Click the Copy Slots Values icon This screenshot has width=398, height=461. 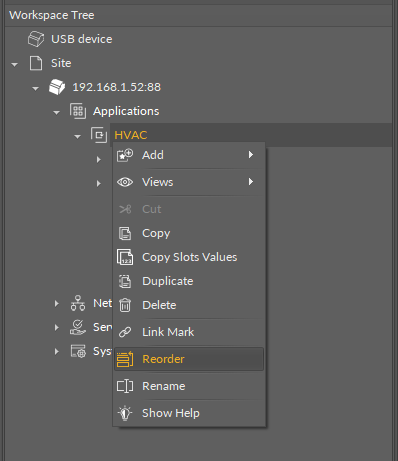(125, 257)
